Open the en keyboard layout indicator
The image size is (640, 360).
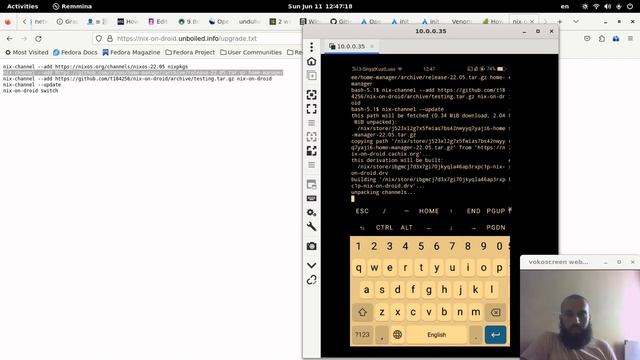pyautogui.click(x=564, y=6)
